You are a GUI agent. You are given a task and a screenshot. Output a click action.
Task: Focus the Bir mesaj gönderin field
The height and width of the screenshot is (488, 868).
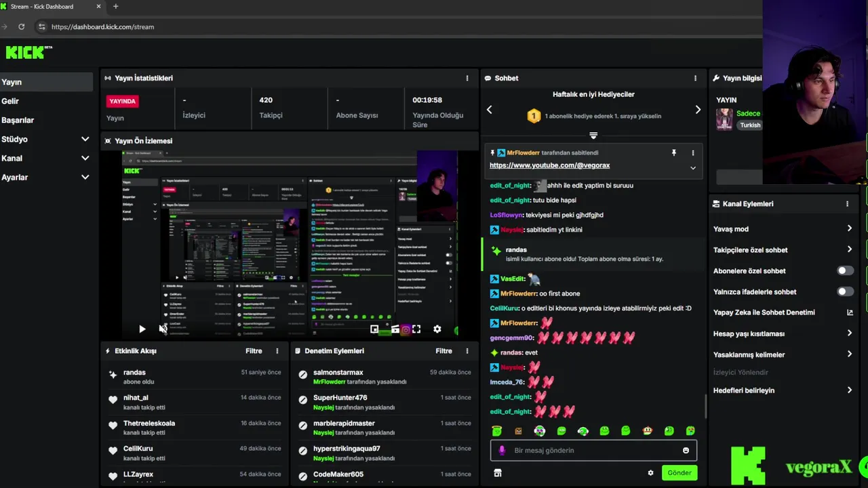point(593,450)
